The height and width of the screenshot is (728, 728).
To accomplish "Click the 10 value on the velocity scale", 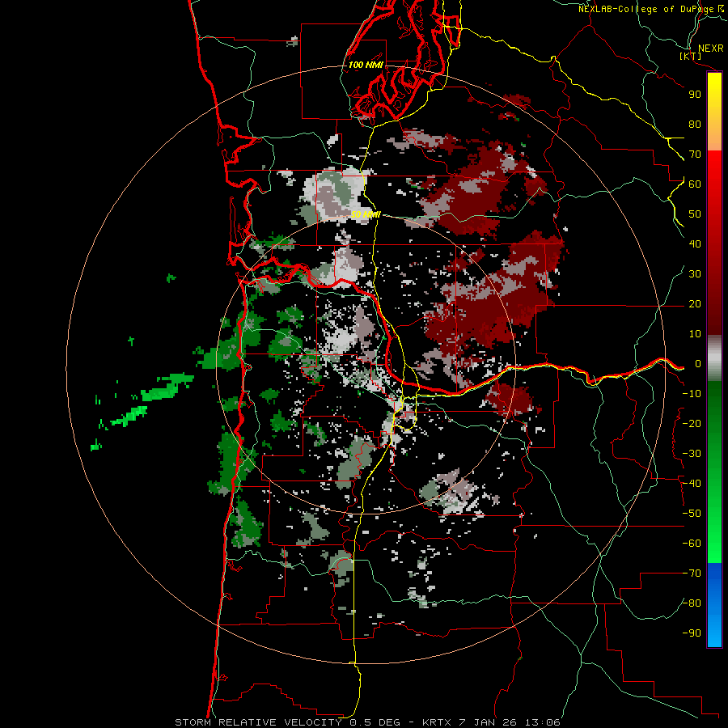I will (x=695, y=334).
